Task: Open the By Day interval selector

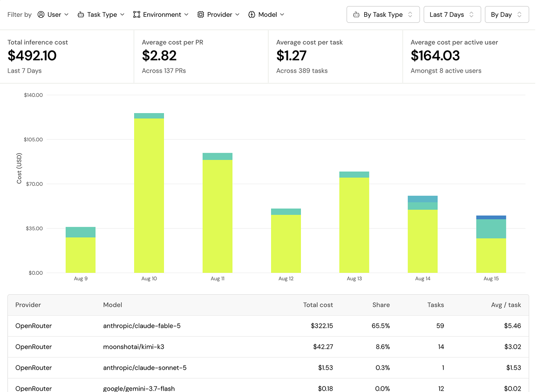Action: (x=506, y=14)
